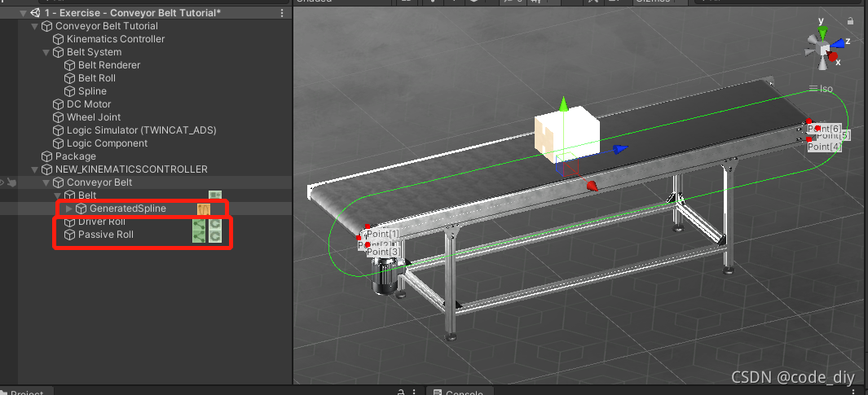Image resolution: width=868 pixels, height=395 pixels.
Task: Click the Point[1] spline label
Action: [382, 234]
